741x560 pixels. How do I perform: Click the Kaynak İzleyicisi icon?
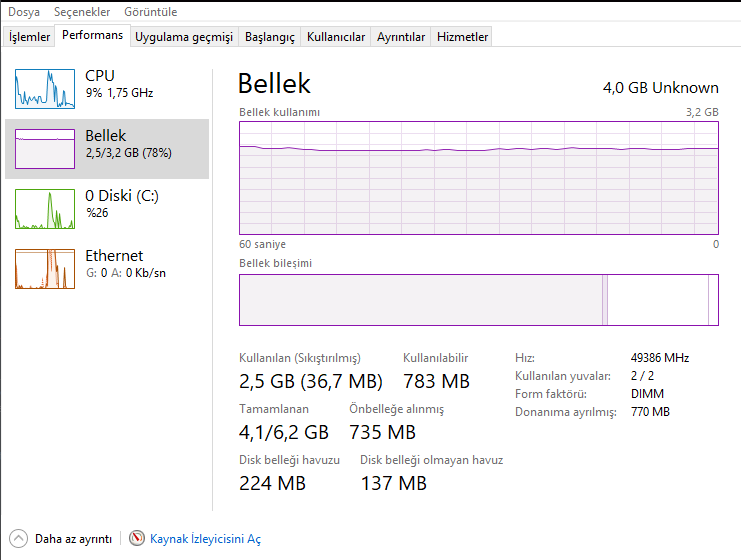coord(137,538)
